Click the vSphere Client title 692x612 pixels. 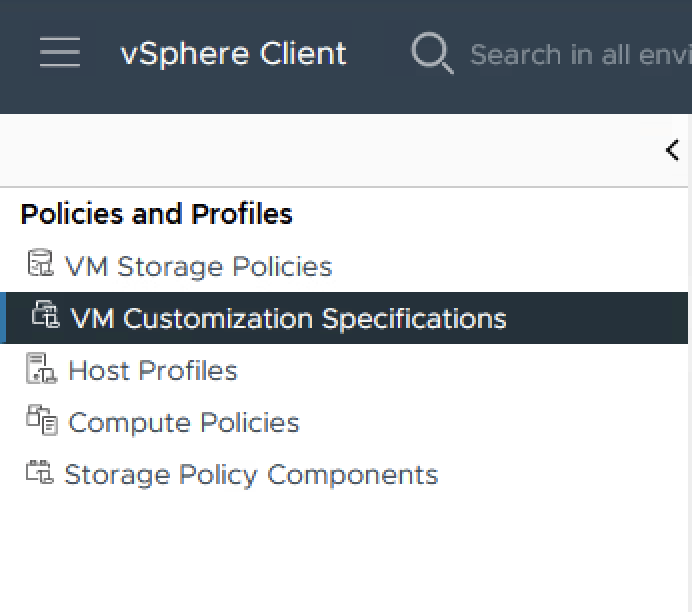(233, 53)
